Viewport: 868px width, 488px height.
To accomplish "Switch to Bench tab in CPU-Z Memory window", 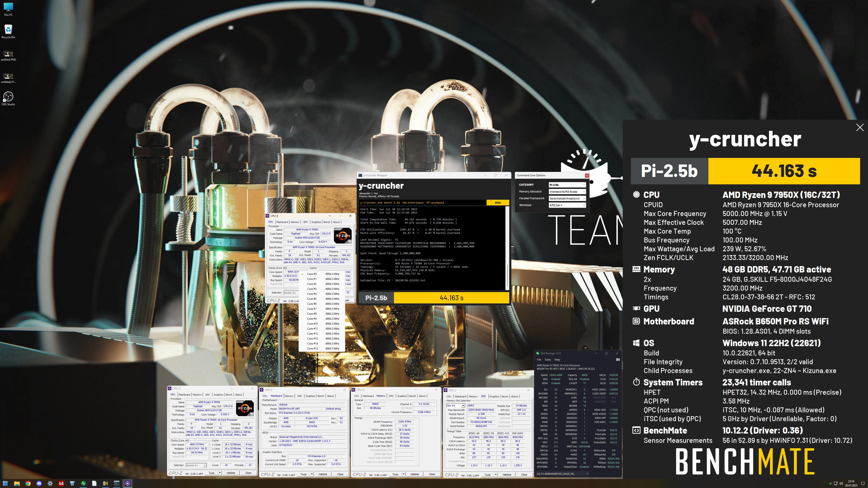I will point(413,396).
